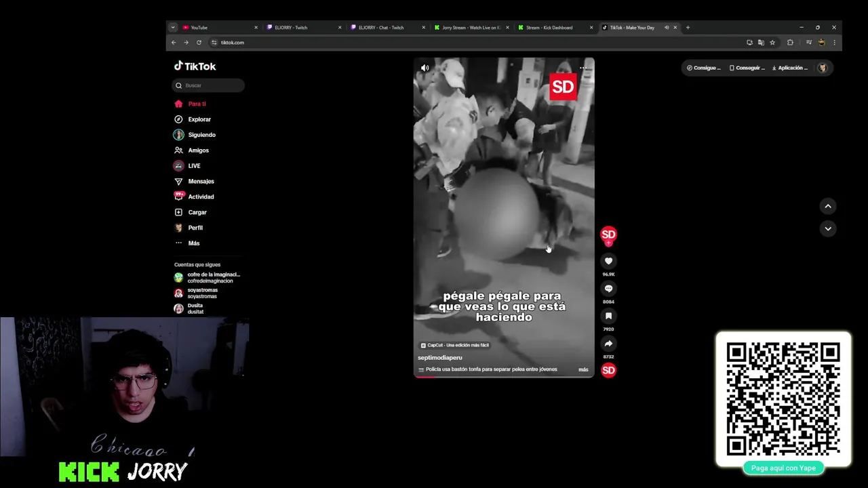Follow the author with the plus badge

click(x=608, y=243)
